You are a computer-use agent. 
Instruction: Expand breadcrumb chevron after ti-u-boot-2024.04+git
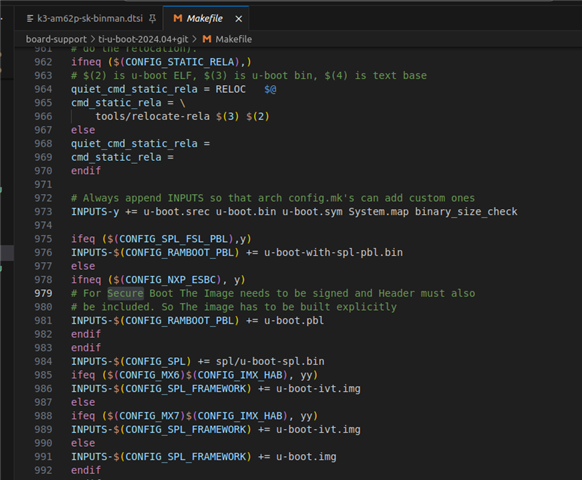coord(194,39)
